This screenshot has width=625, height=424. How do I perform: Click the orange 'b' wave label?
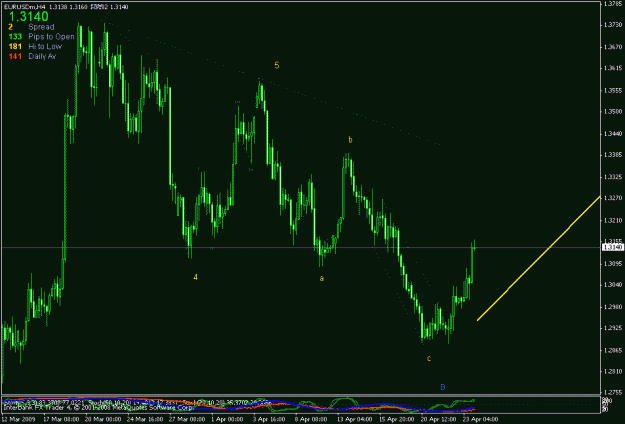[x=350, y=139]
